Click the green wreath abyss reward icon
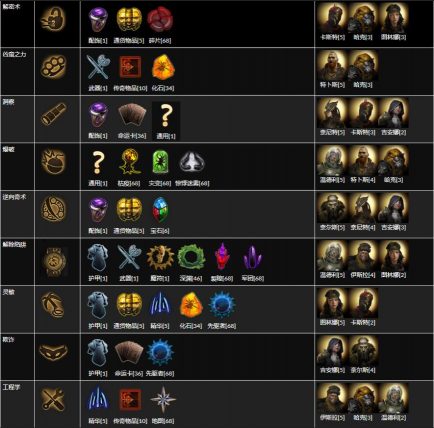 (191, 257)
